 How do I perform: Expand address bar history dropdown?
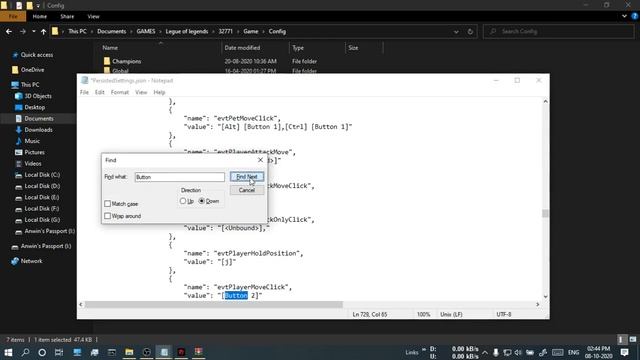pos(456,32)
